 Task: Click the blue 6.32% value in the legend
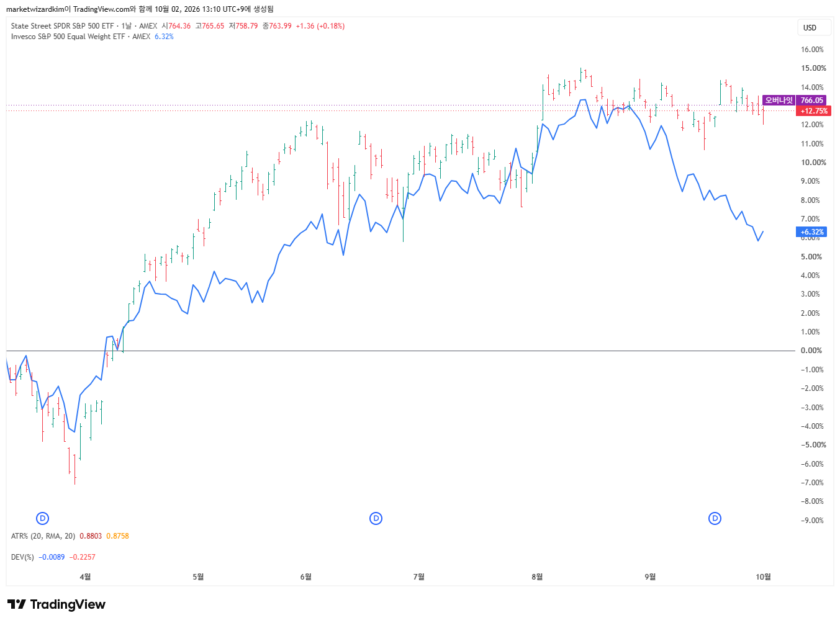coord(164,37)
